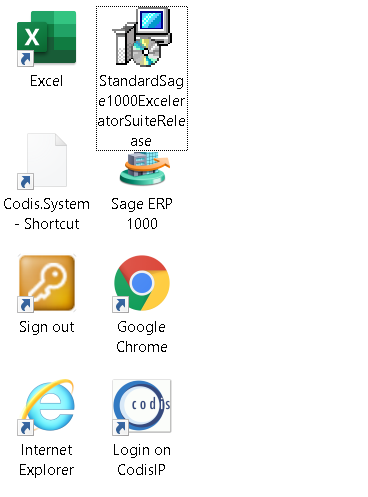Select the Internet Explorer 'e' icon
This screenshot has height=497, width=368.
(x=48, y=405)
